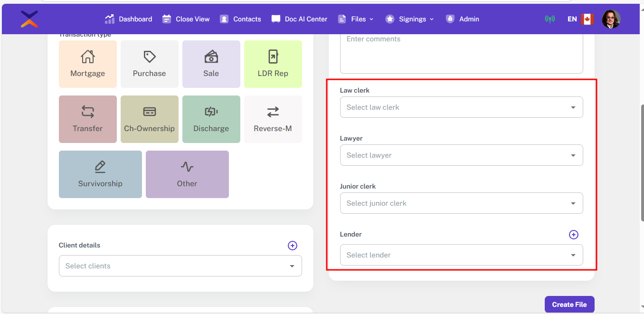644x314 pixels.
Task: Expand the Select clients dropdown
Action: pos(180,266)
